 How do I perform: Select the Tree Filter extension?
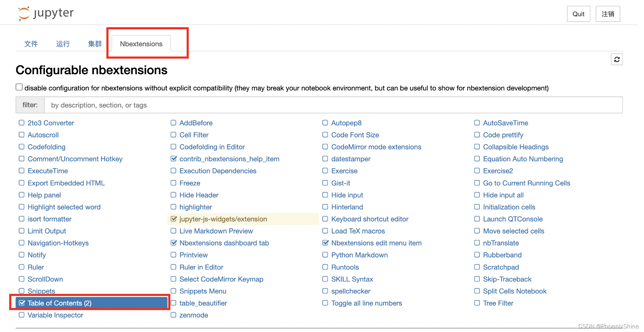pyautogui.click(x=498, y=303)
